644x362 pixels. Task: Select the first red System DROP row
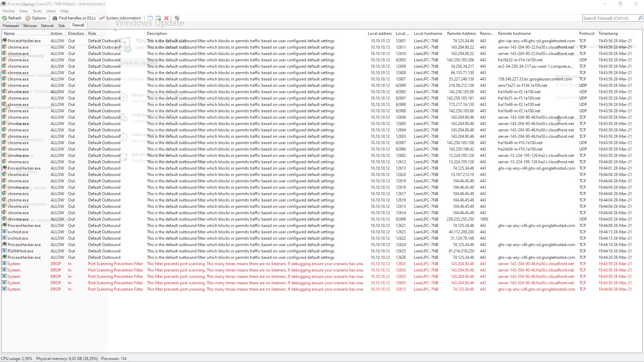[x=14, y=264]
